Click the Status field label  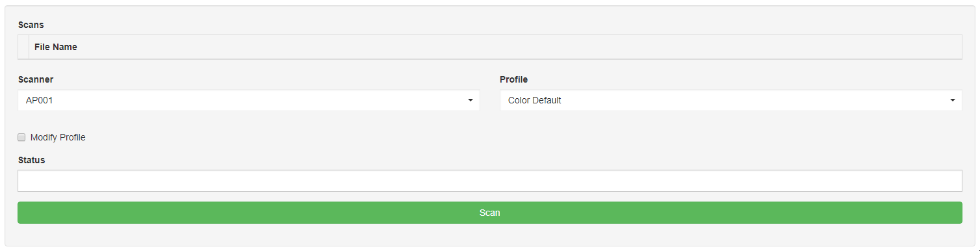coord(31,160)
